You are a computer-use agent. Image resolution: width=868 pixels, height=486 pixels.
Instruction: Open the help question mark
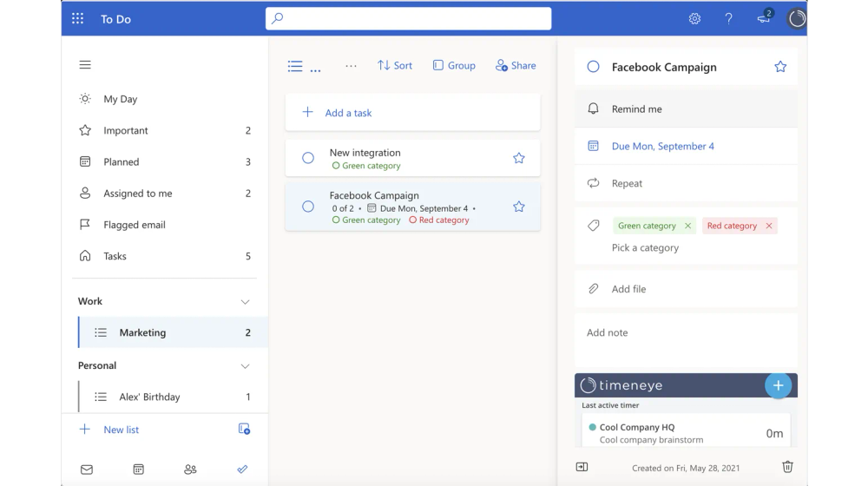pyautogui.click(x=728, y=19)
